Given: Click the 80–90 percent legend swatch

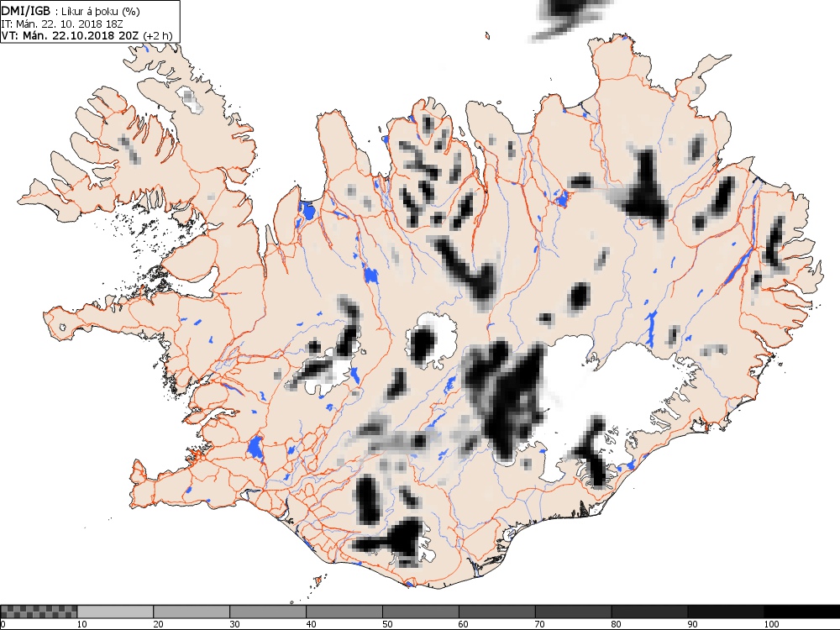Looking at the screenshot, I should point(649,612).
